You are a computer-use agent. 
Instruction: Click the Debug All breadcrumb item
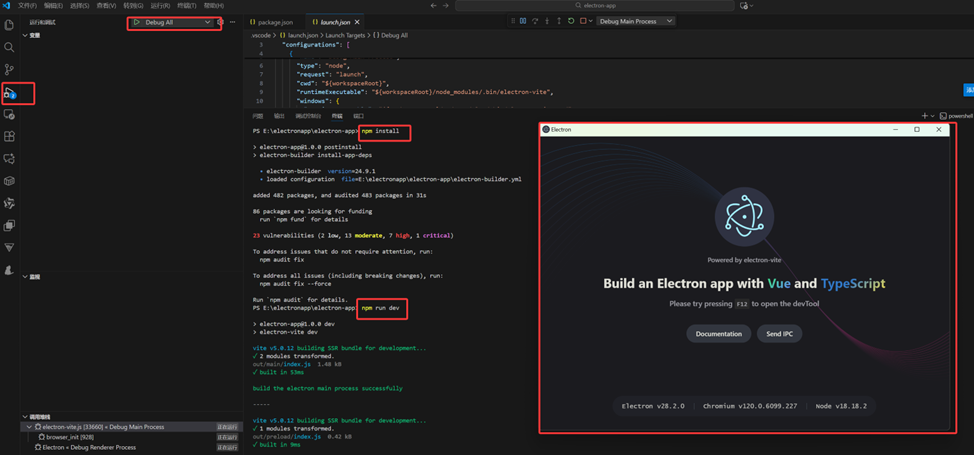(x=391, y=35)
